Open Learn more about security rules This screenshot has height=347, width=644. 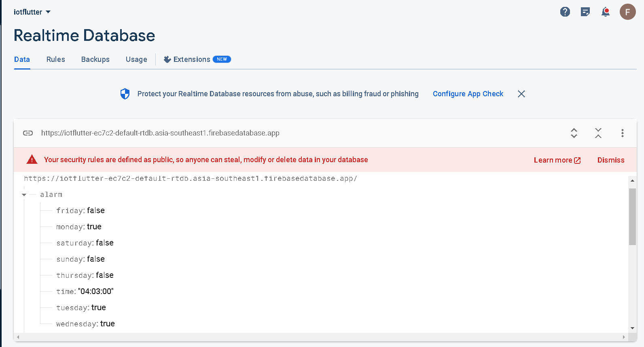tap(557, 160)
